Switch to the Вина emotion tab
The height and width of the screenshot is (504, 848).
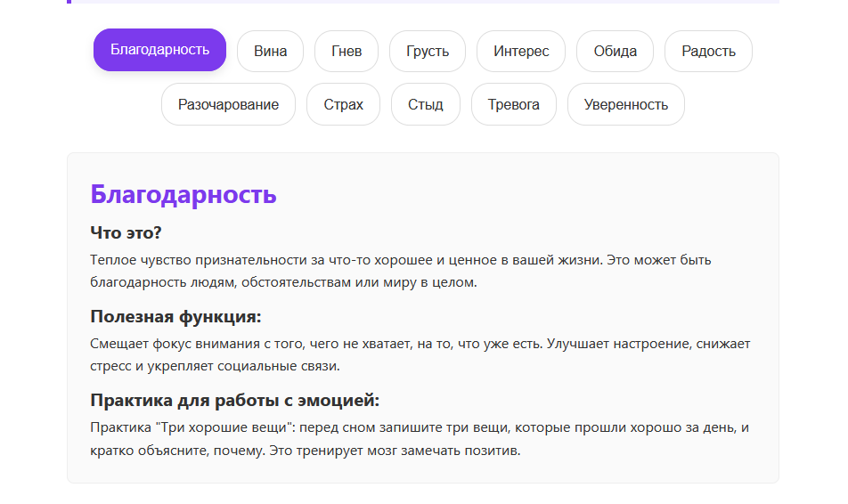pyautogui.click(x=270, y=51)
